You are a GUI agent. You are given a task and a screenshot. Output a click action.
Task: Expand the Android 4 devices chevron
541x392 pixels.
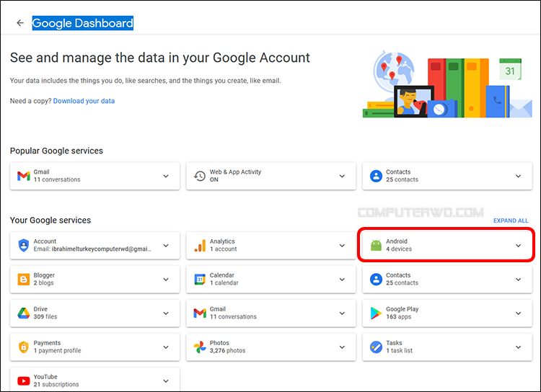click(518, 246)
